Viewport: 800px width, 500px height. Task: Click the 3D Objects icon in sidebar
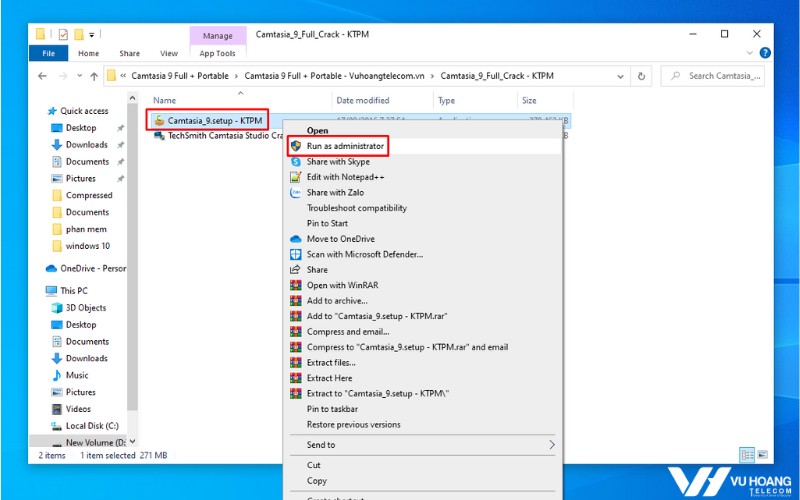[x=57, y=308]
